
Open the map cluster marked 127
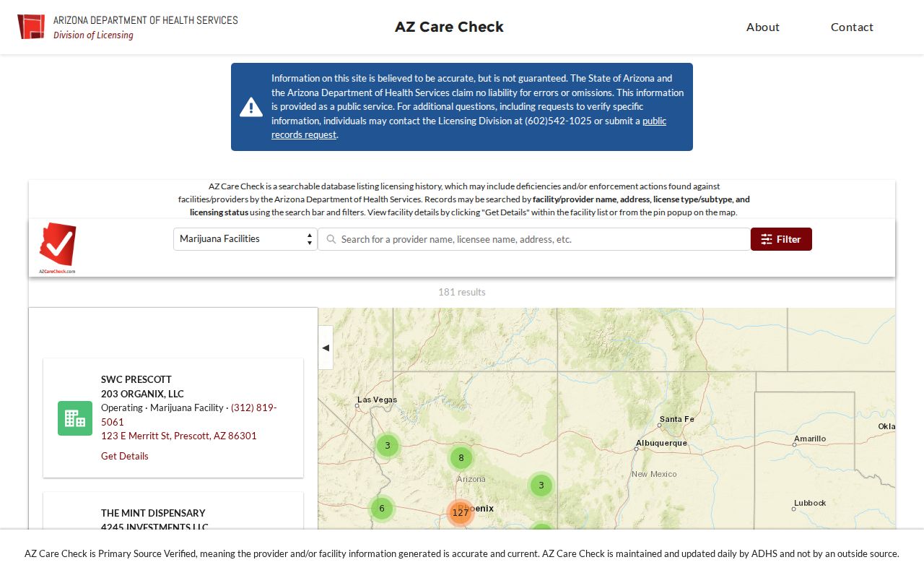tap(460, 513)
